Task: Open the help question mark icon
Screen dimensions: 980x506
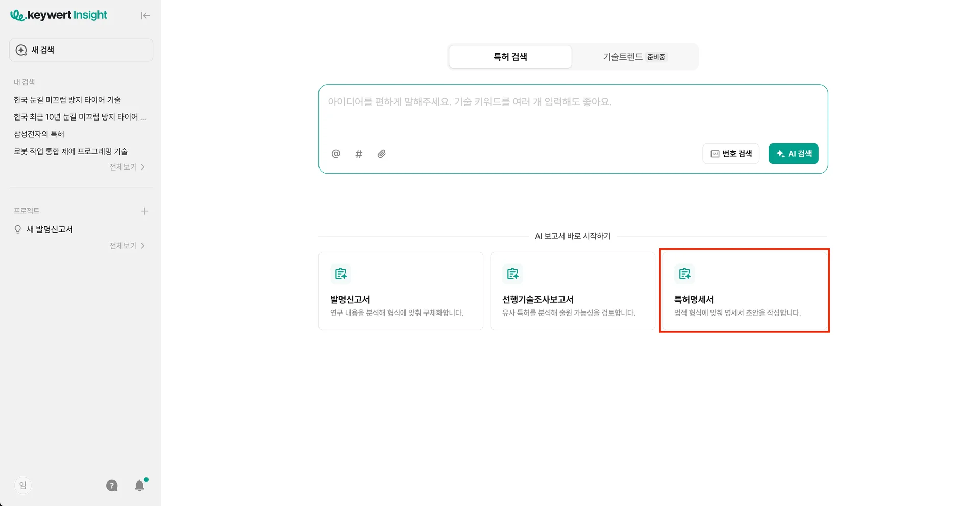Action: (112, 486)
